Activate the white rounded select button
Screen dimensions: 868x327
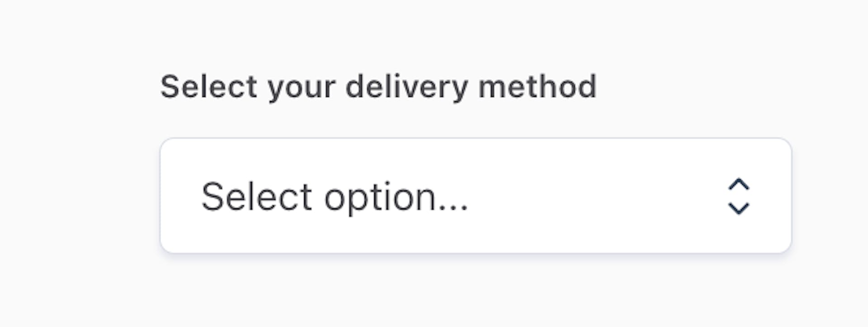(x=475, y=196)
